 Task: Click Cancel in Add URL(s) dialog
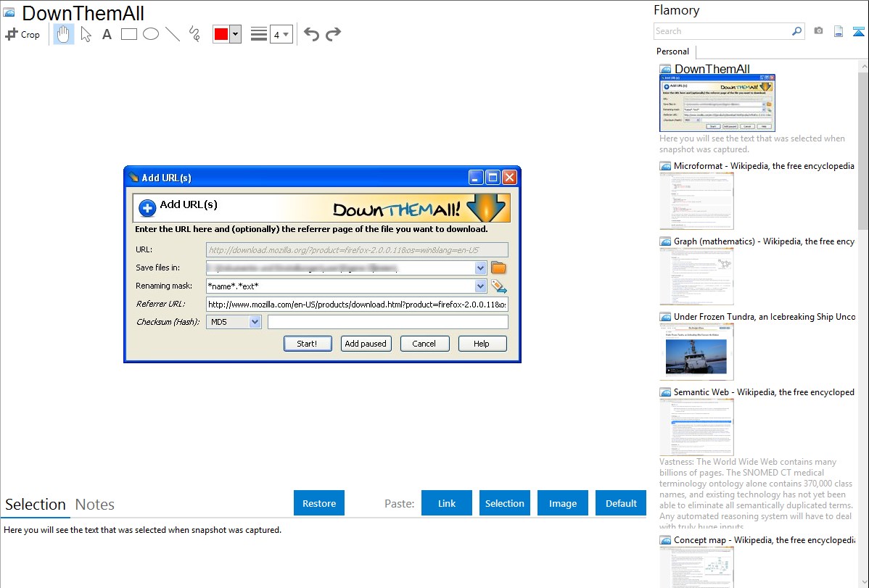pyautogui.click(x=424, y=344)
